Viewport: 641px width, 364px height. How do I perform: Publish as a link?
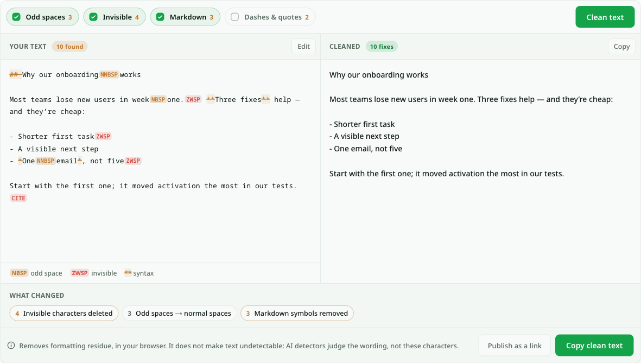coord(515,346)
